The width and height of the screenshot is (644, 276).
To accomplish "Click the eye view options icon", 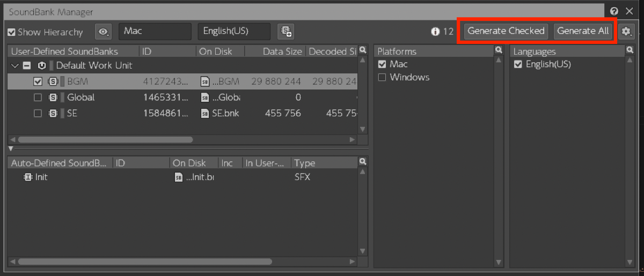I will tap(103, 32).
